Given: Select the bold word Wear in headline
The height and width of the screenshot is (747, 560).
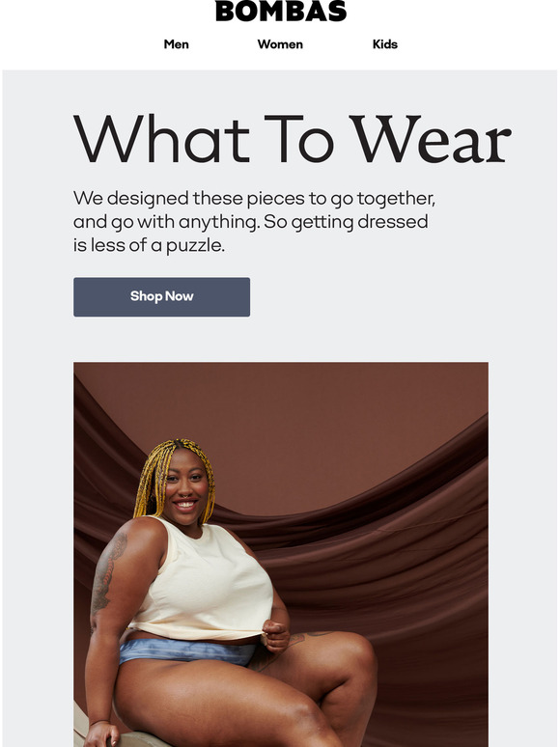Looking at the screenshot, I should tap(431, 139).
